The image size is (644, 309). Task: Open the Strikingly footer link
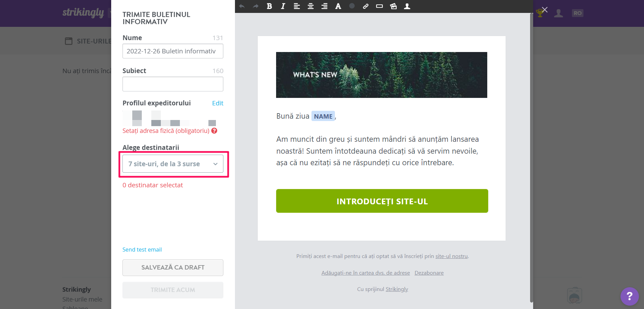point(397,289)
